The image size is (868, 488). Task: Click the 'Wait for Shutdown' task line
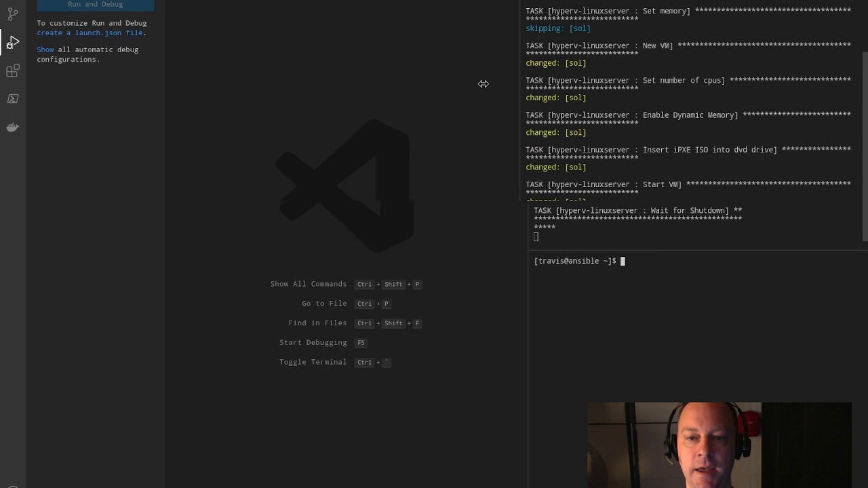tap(637, 211)
